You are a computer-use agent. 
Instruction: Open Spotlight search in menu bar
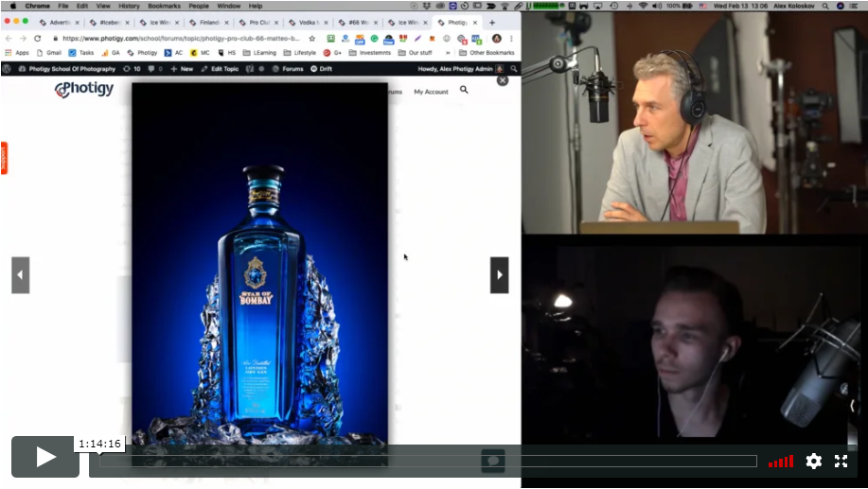[x=825, y=6]
